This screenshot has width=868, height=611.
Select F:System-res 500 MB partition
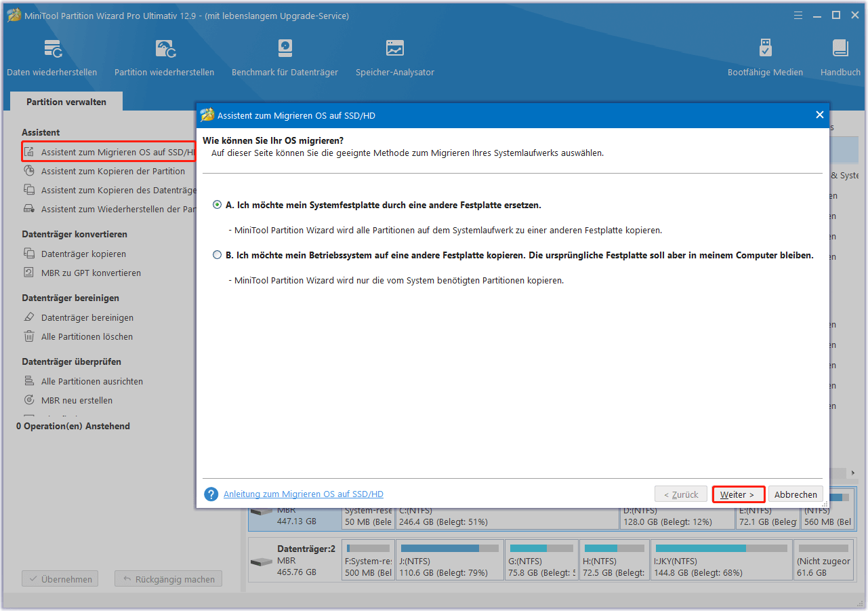point(368,560)
